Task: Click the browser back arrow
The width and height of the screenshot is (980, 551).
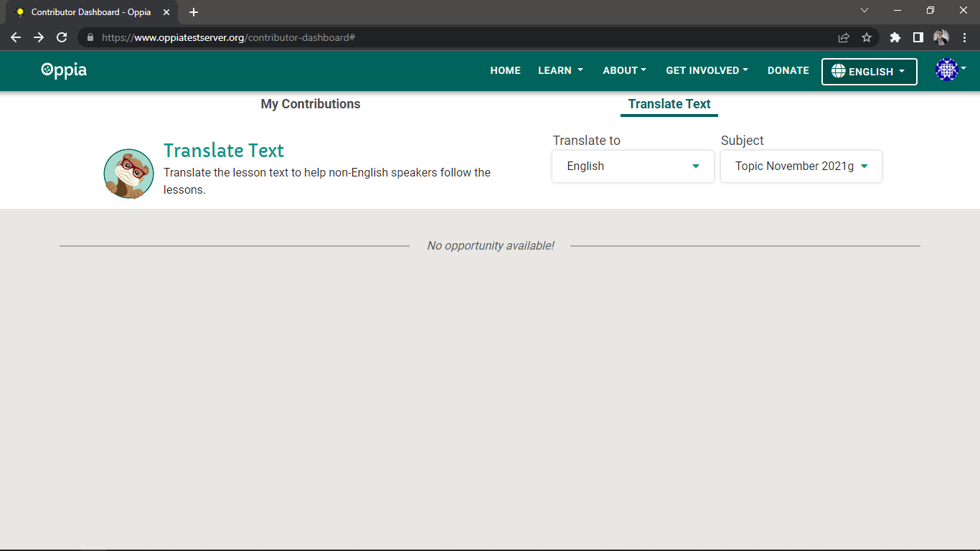Action: [x=15, y=37]
